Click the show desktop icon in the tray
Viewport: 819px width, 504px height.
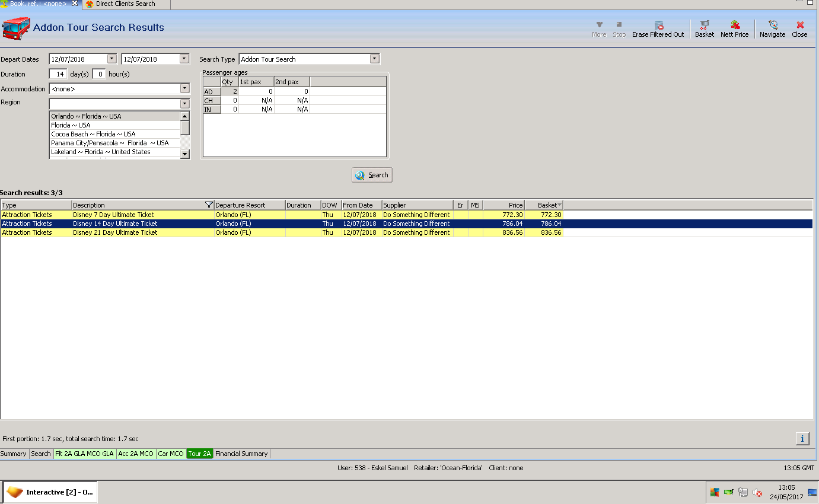(812, 492)
